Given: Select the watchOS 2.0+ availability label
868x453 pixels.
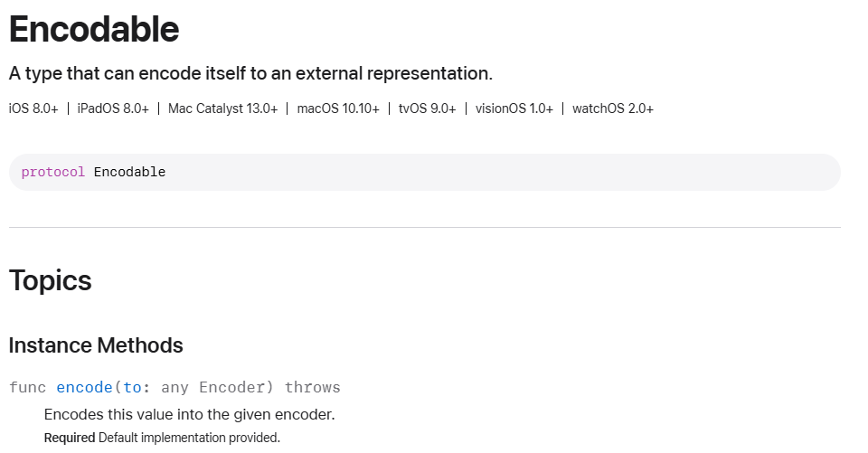Looking at the screenshot, I should [x=613, y=109].
